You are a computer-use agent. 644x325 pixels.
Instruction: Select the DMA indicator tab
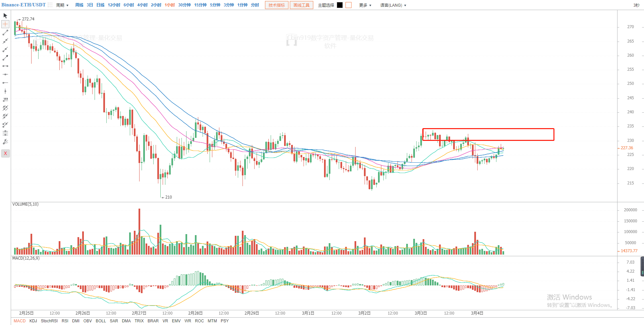click(x=126, y=321)
